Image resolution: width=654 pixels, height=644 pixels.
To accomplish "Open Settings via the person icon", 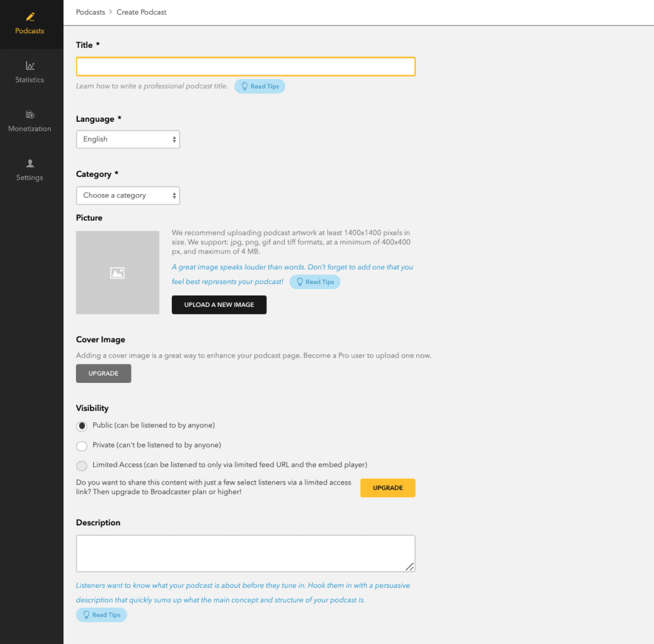I will tap(29, 164).
